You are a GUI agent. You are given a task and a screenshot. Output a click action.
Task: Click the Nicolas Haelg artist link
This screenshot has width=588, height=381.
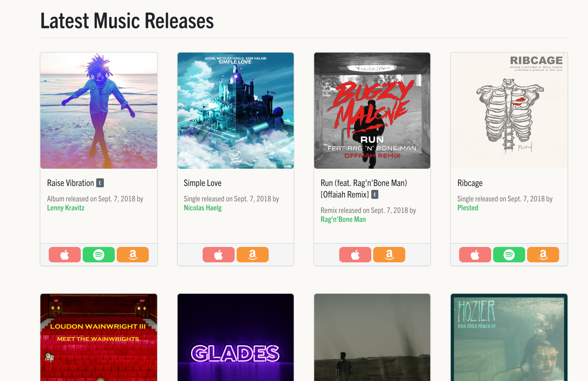tap(203, 208)
